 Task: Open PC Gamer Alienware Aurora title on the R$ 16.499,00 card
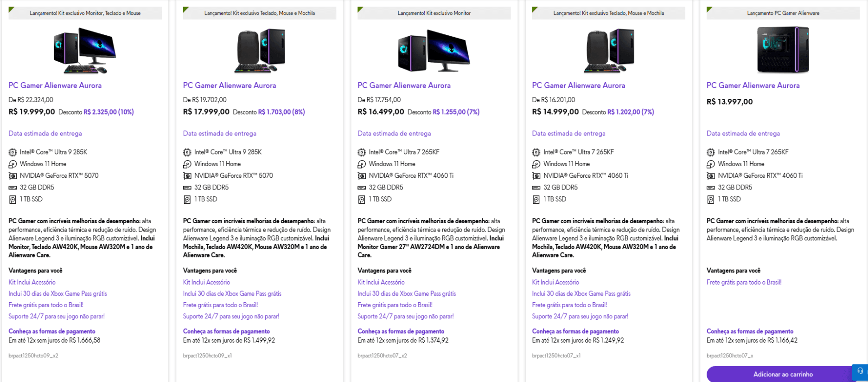[x=404, y=85]
